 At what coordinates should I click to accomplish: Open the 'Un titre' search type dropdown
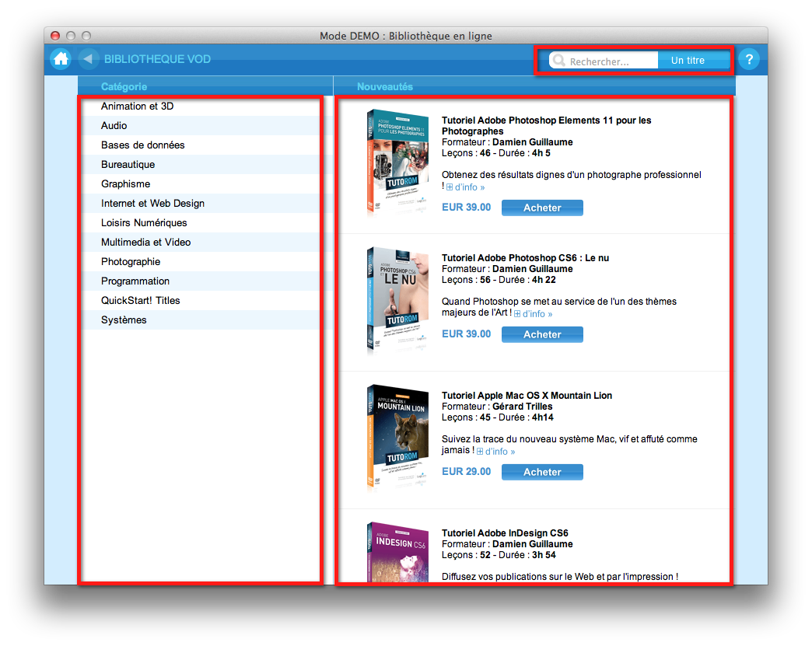(x=694, y=61)
